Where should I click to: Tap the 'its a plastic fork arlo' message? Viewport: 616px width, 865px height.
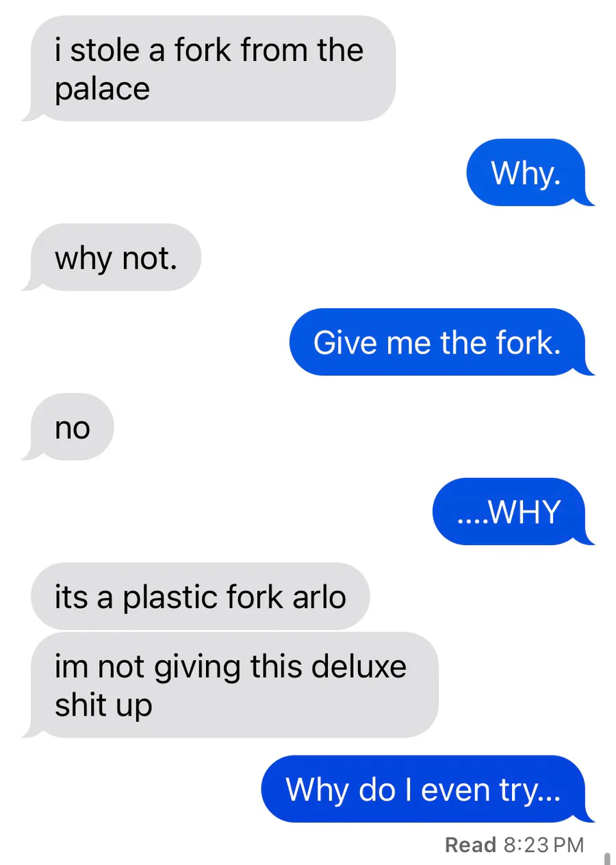pos(201,597)
